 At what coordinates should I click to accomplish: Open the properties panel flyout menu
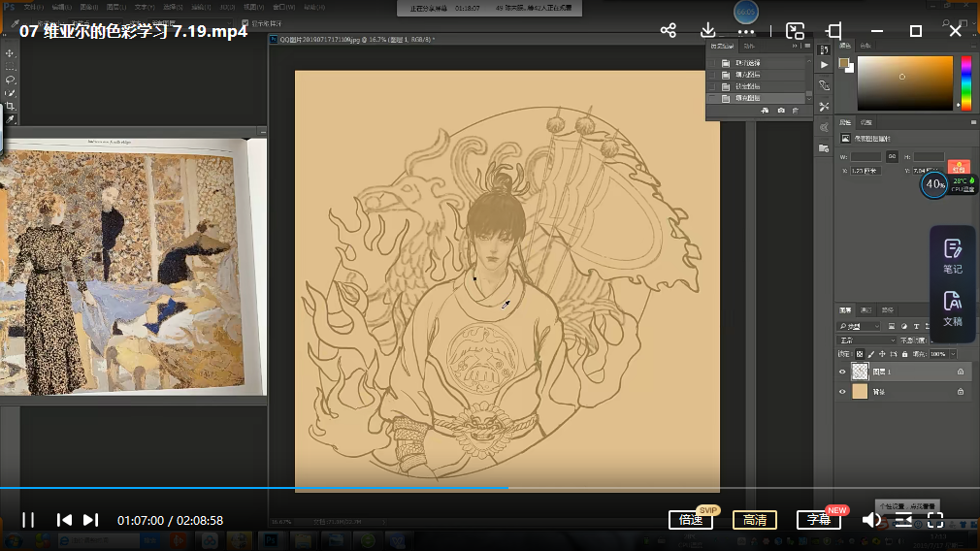pos(973,122)
